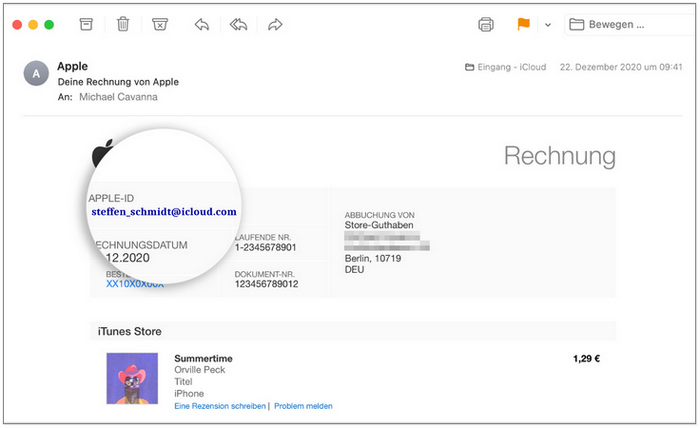Click the yellow minimize window button

coord(33,25)
